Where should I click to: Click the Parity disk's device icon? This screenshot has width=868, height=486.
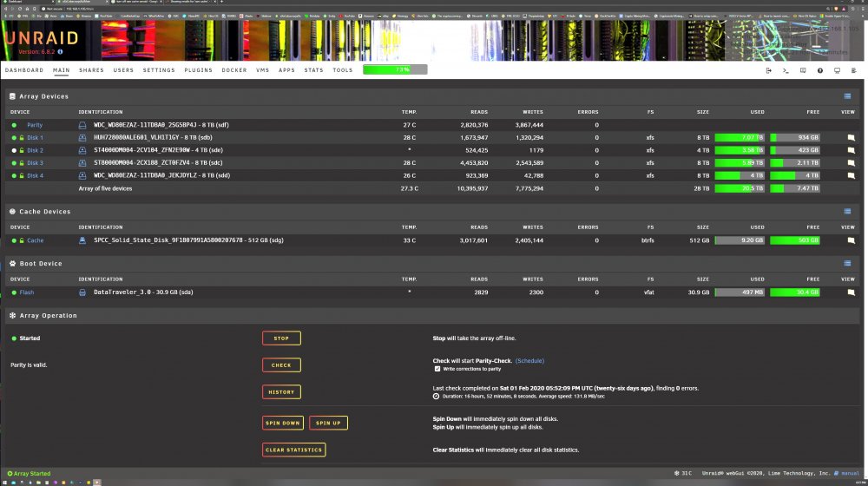(82, 126)
